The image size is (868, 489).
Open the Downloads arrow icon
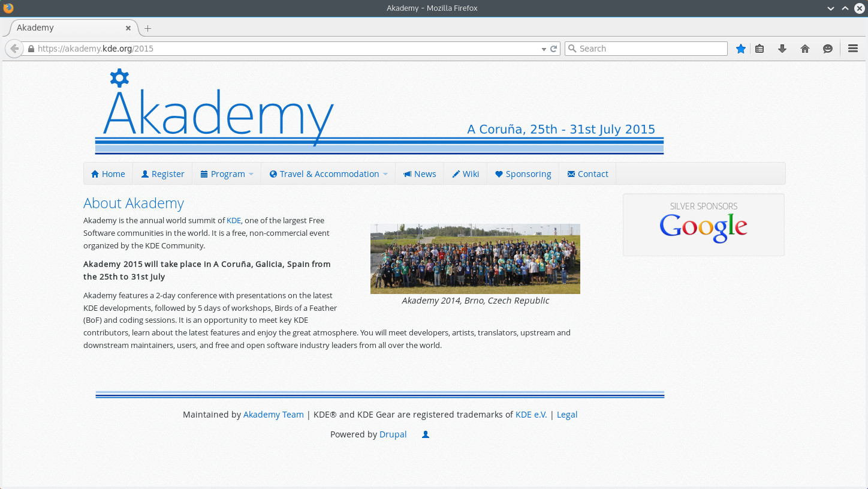pyautogui.click(x=782, y=49)
